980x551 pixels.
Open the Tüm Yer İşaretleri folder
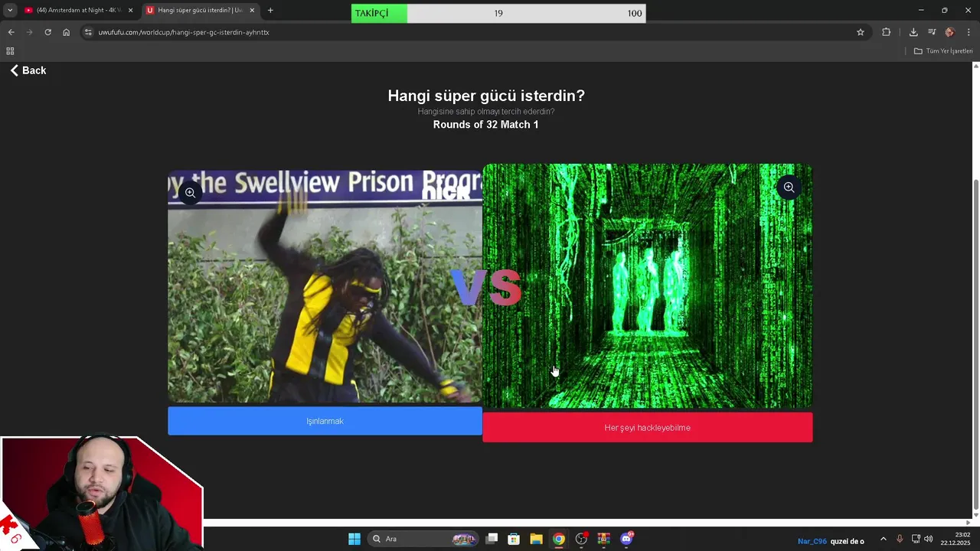point(943,51)
